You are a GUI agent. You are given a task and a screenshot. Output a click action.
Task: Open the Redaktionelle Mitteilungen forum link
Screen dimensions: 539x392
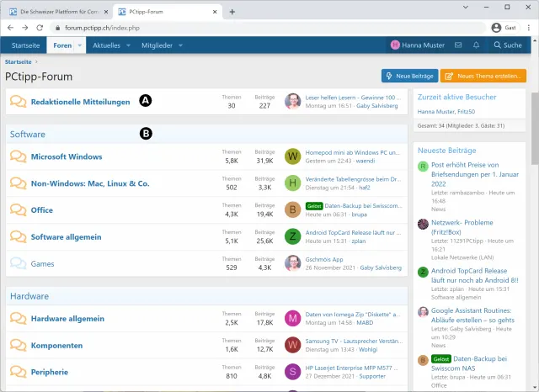(x=78, y=101)
